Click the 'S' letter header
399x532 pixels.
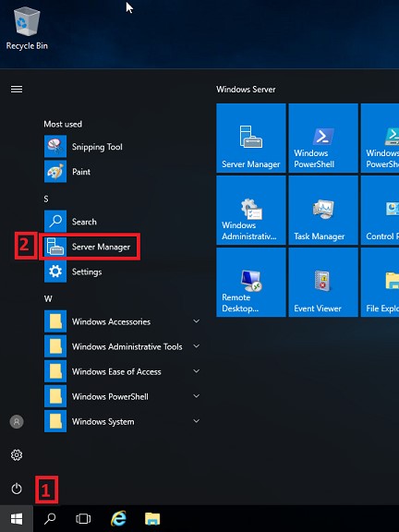pos(46,199)
